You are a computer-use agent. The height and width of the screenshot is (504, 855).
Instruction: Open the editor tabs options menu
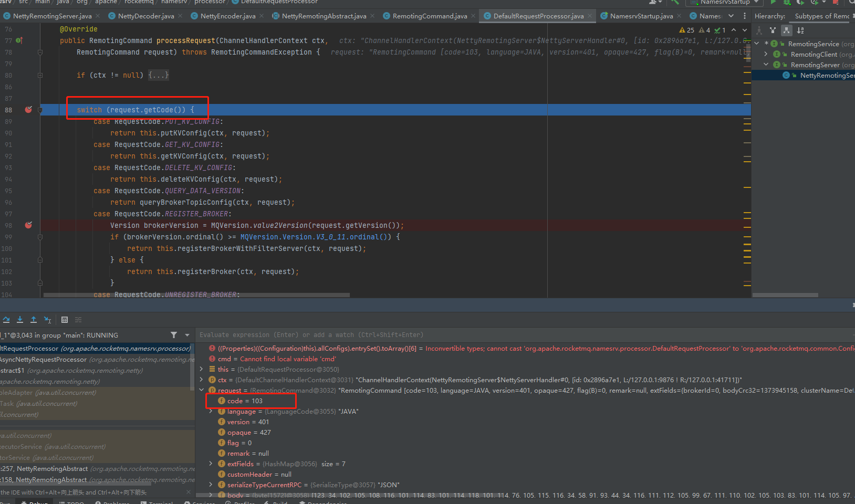coord(745,16)
